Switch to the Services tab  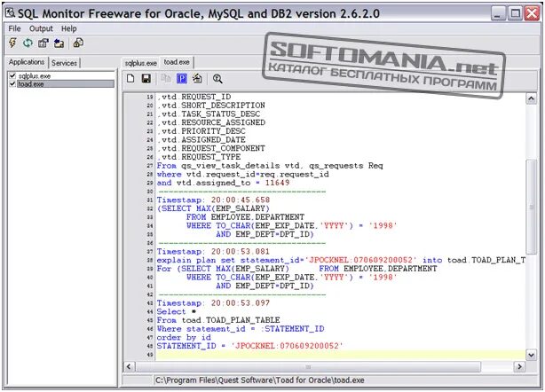pyautogui.click(x=64, y=63)
